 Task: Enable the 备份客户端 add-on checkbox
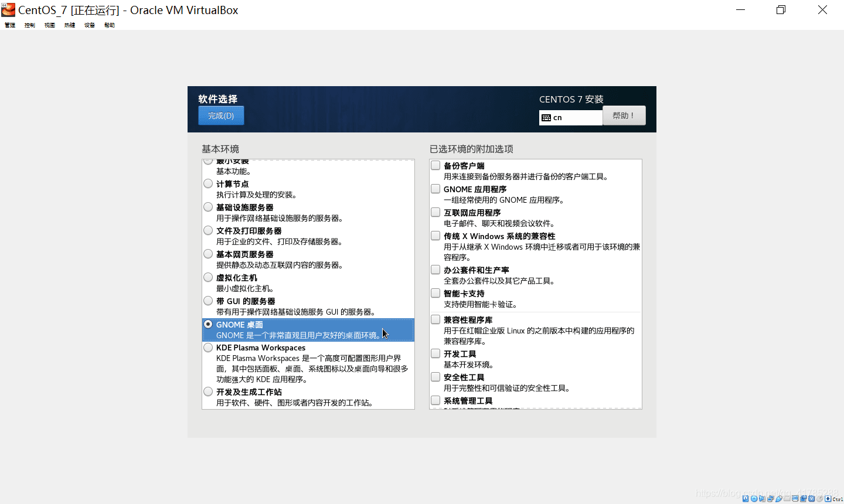coord(435,165)
